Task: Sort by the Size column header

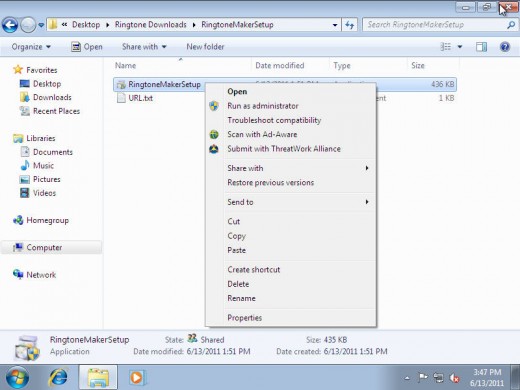Action: pos(433,65)
